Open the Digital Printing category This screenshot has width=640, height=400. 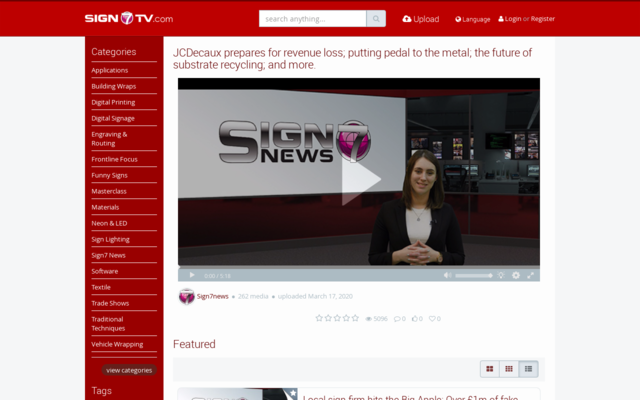tap(113, 102)
